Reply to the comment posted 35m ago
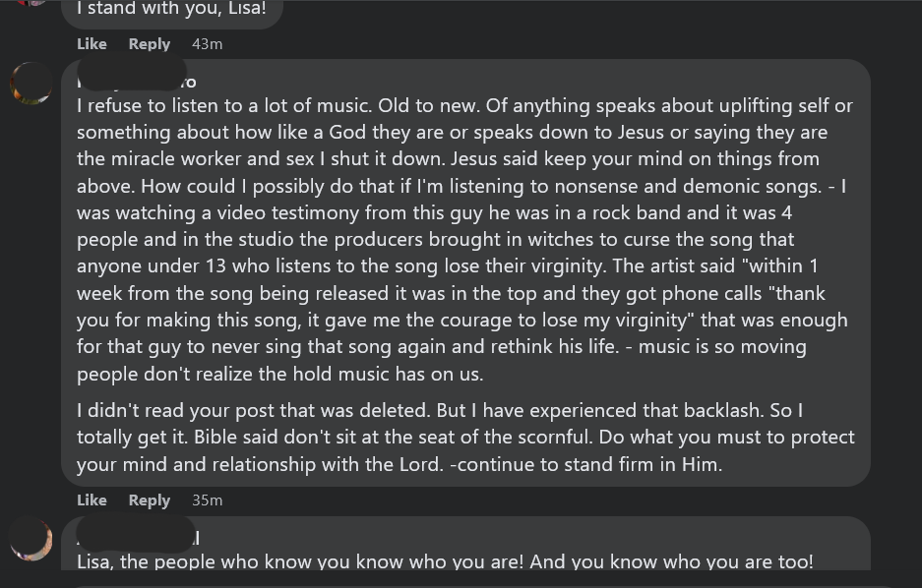 point(150,500)
